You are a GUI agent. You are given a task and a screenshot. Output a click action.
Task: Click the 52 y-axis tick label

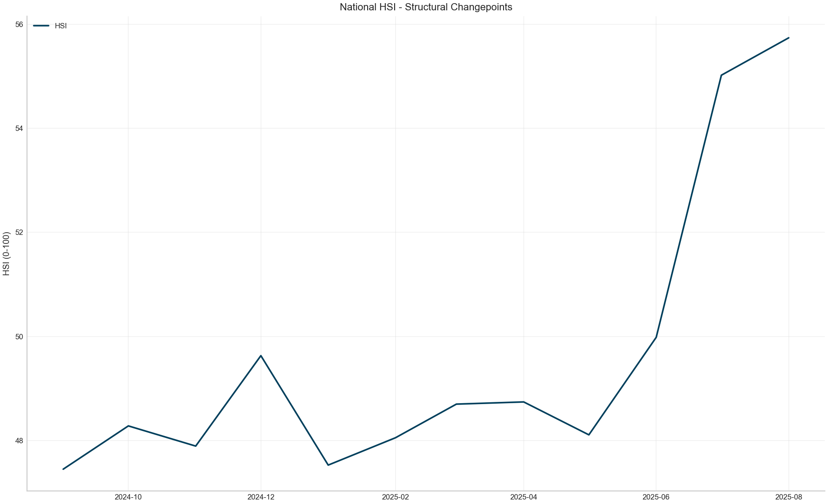pos(19,232)
